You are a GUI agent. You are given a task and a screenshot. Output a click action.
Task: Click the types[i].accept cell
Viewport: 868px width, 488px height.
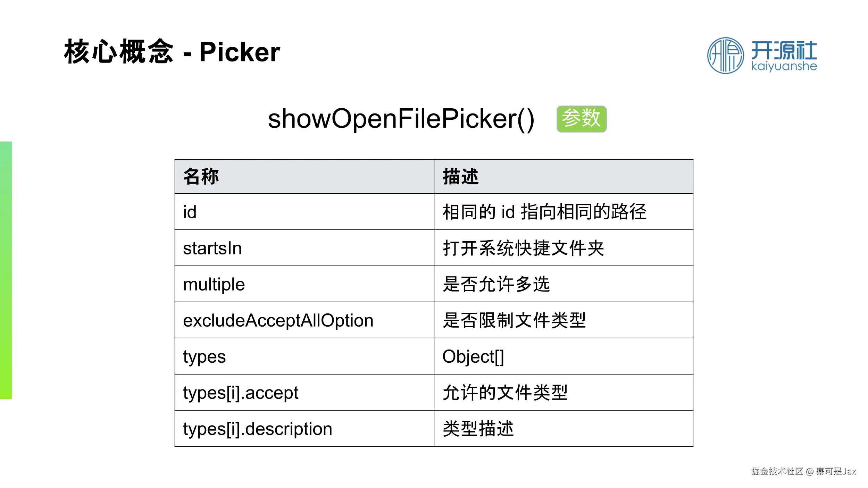coord(304,392)
